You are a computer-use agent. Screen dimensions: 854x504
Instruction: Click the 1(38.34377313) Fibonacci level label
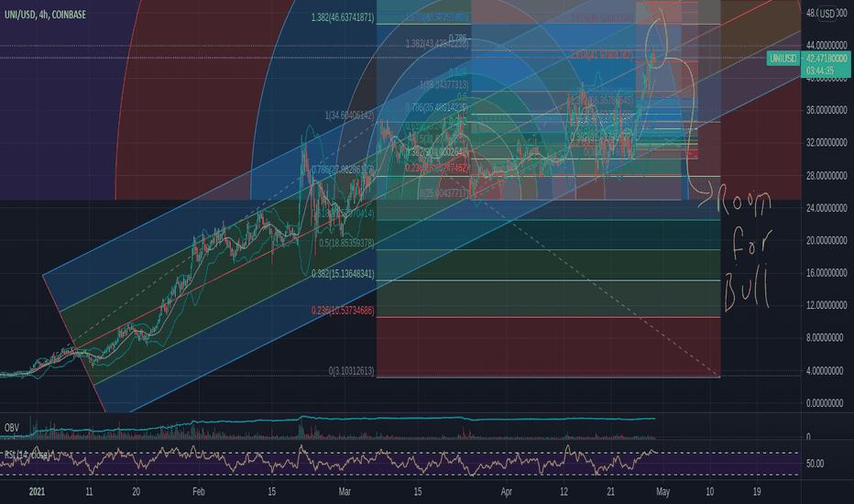(x=443, y=84)
